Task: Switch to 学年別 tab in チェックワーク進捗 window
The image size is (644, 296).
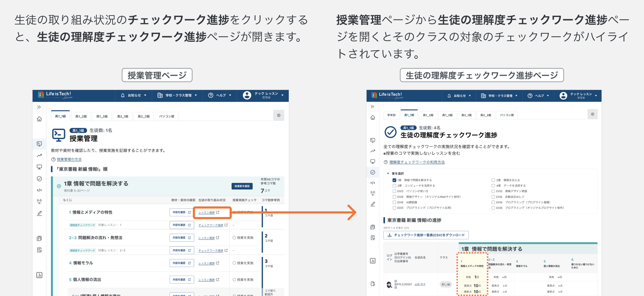Action: (x=391, y=115)
